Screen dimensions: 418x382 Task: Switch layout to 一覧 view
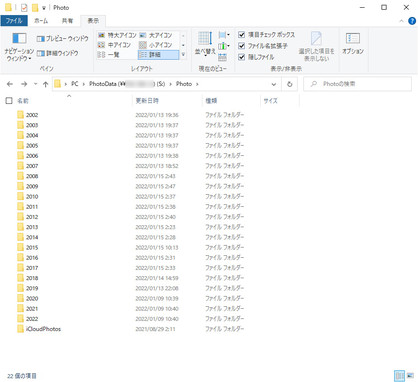pos(109,55)
